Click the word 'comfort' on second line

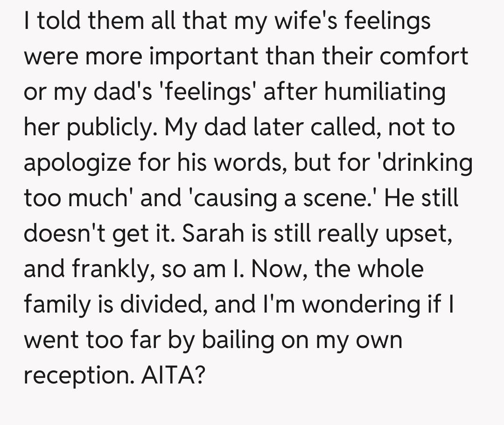[x=424, y=56]
